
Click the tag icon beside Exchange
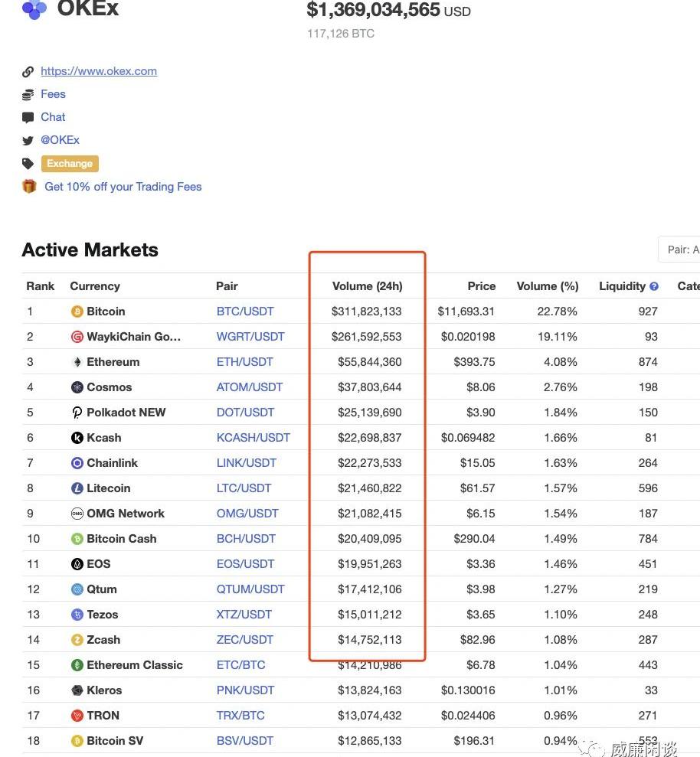[28, 164]
